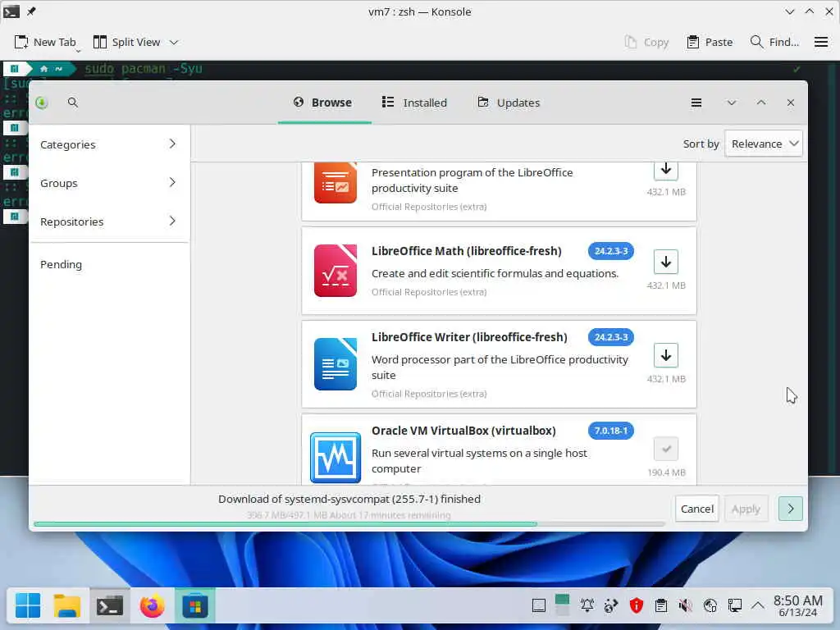Select Pending in sidebar
The width and height of the screenshot is (840, 630).
coord(109,264)
